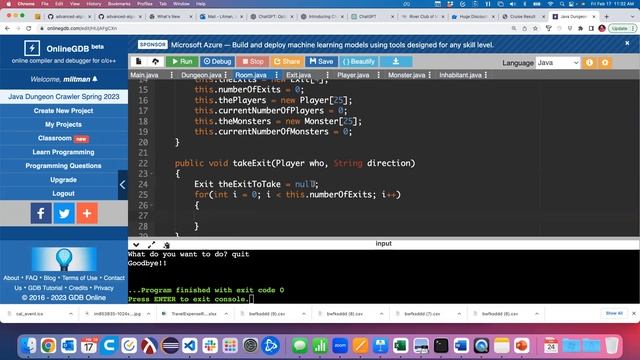This screenshot has height=360, width=640.
Task: Expand the console to full screen
Action: [151, 245]
